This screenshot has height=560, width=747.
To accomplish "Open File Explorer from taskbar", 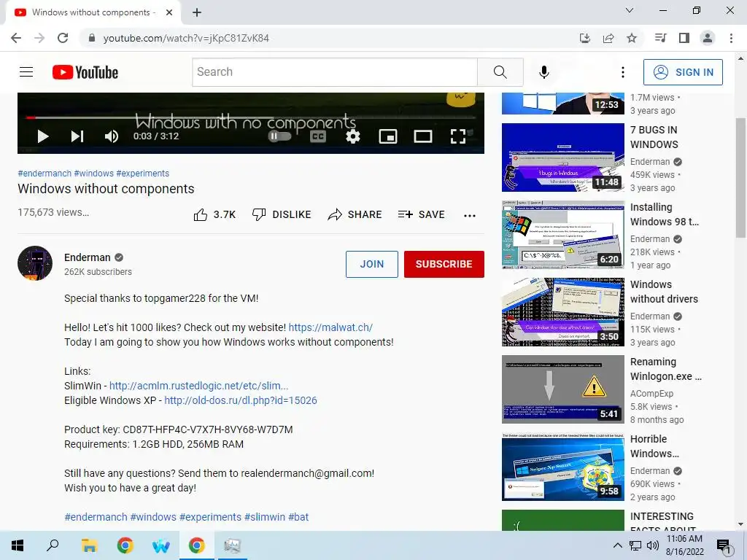I will pos(89,545).
